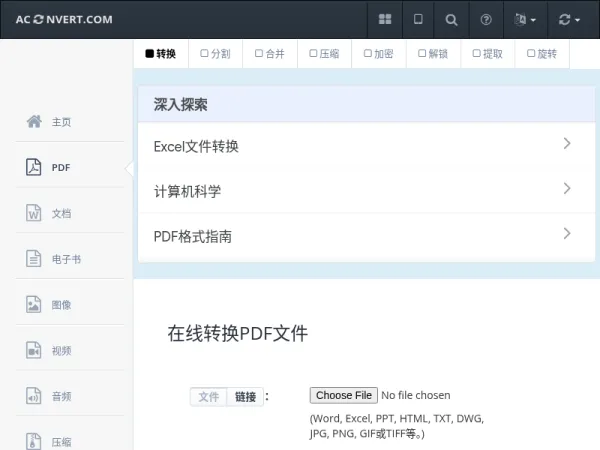Go to 视频 in sidebar
Image resolution: width=600 pixels, height=450 pixels.
pos(62,351)
